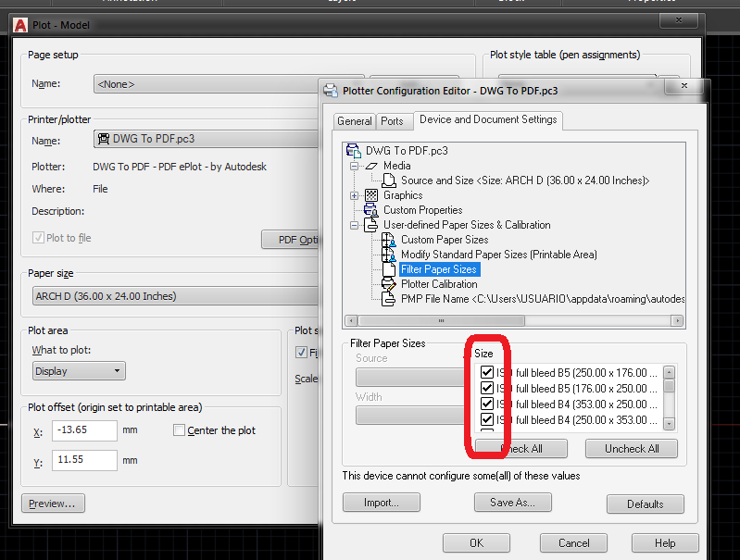Click the plot offset X input field
Viewport: 740px width, 560px height.
[84, 430]
